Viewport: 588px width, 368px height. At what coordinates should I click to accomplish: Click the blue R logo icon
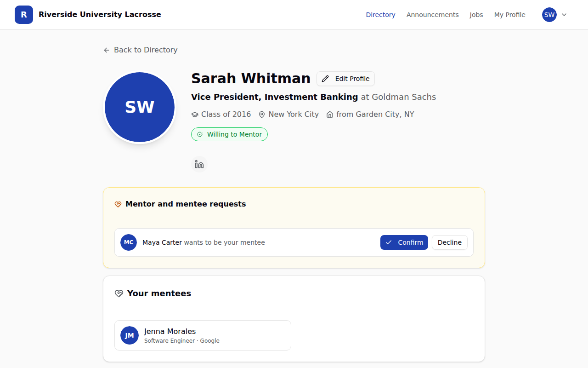click(x=24, y=15)
